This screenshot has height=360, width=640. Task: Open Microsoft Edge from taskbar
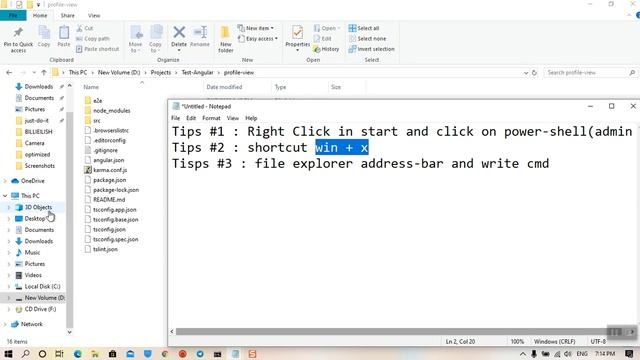pyautogui.click(x=78, y=353)
